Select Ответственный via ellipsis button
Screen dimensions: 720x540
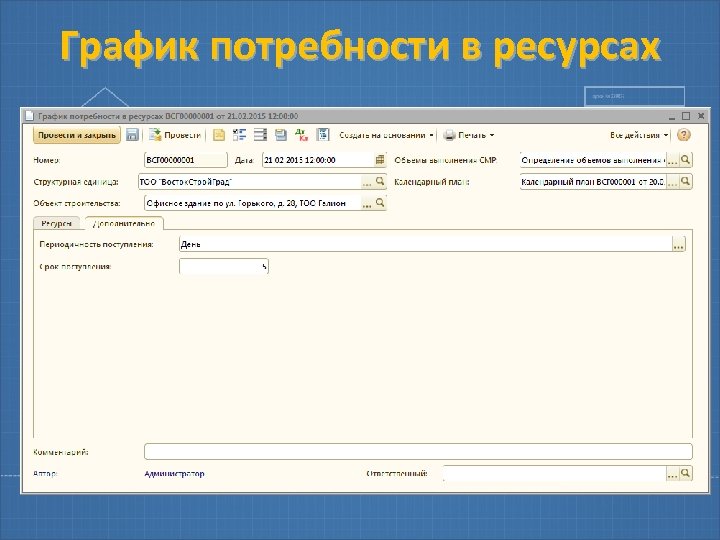[x=672, y=474]
